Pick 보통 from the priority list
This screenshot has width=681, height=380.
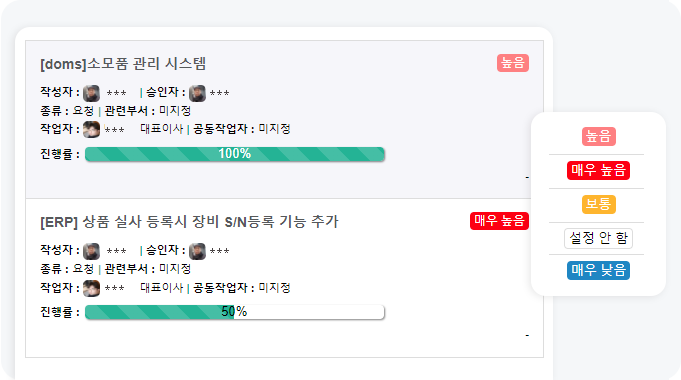click(x=598, y=204)
